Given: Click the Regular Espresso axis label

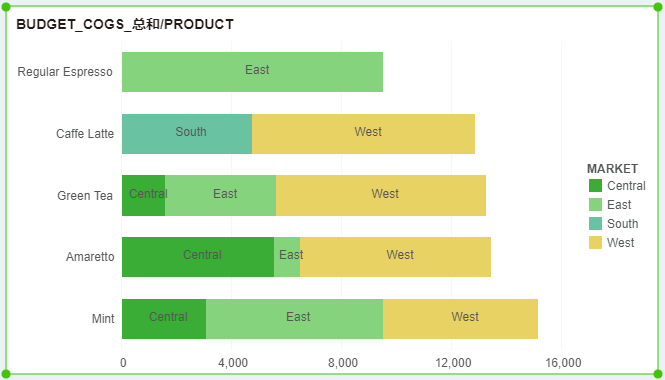Looking at the screenshot, I should pyautogui.click(x=65, y=72).
